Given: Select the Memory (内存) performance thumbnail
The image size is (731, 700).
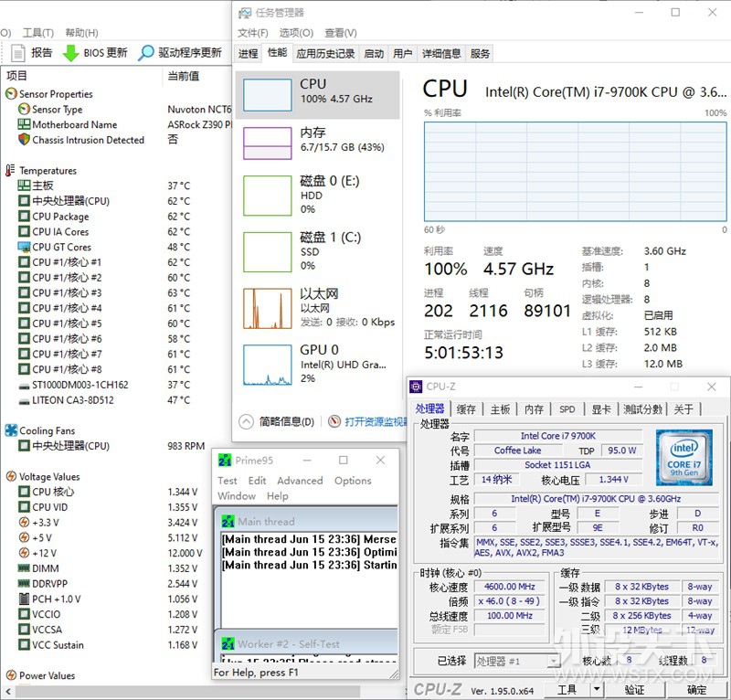Looking at the screenshot, I should [x=268, y=143].
